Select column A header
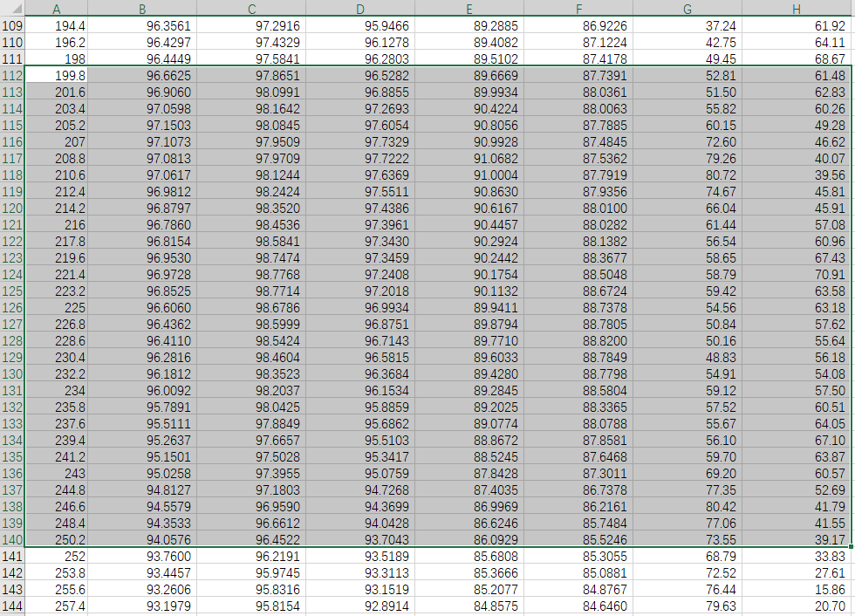The height and width of the screenshot is (616, 855). click(56, 8)
